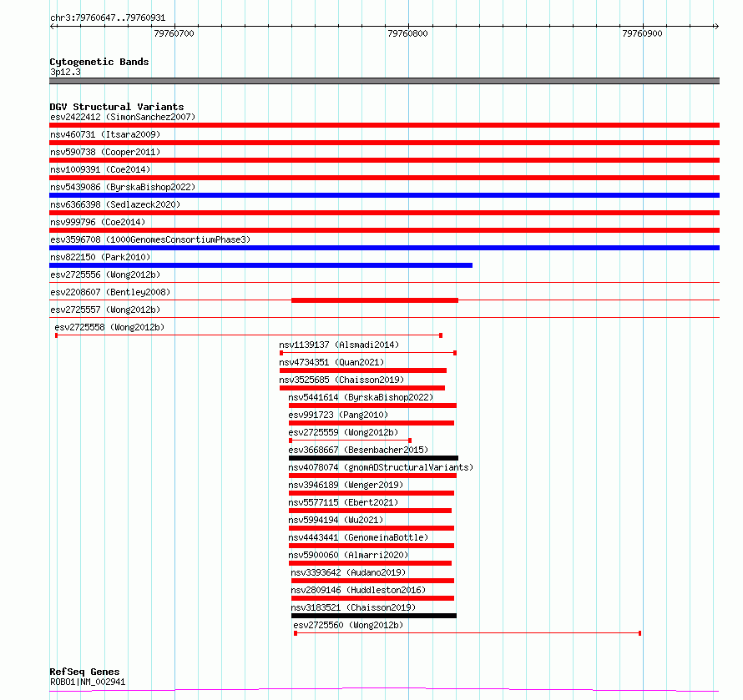Click the magenta ROBO1 gene line

[384, 689]
